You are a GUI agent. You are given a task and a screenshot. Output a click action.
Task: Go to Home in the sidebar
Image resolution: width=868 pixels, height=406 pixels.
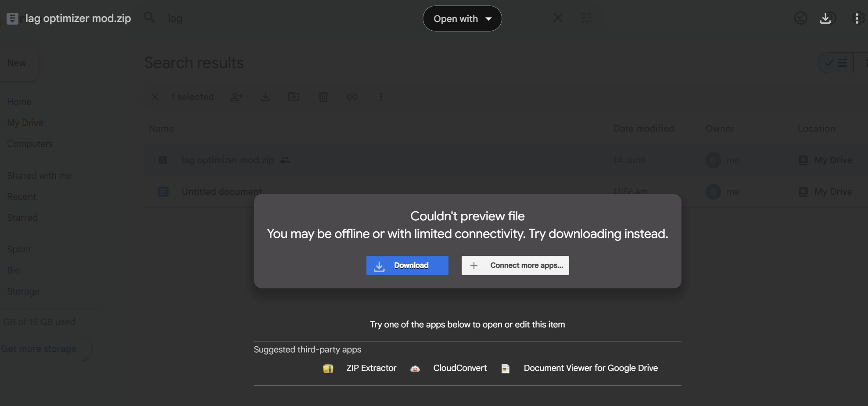click(19, 102)
